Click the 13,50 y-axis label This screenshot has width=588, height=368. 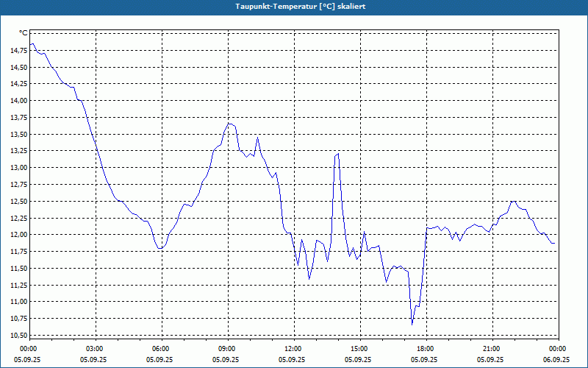[19, 135]
